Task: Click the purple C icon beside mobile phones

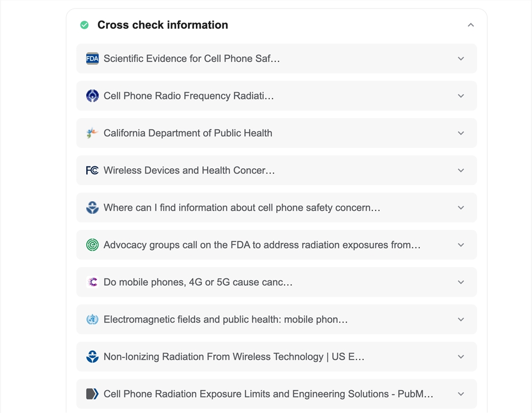Action: (92, 283)
